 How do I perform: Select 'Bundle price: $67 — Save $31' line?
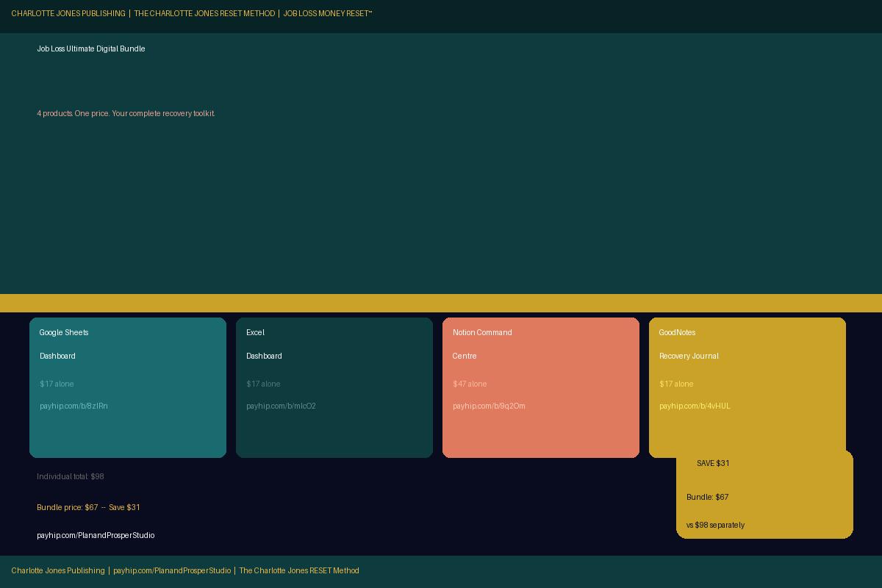point(88,507)
